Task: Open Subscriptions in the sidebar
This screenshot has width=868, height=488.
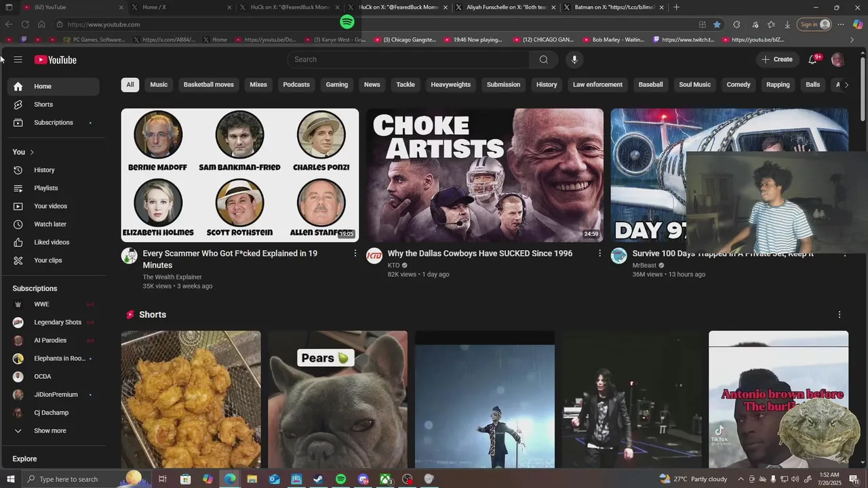Action: pos(53,123)
